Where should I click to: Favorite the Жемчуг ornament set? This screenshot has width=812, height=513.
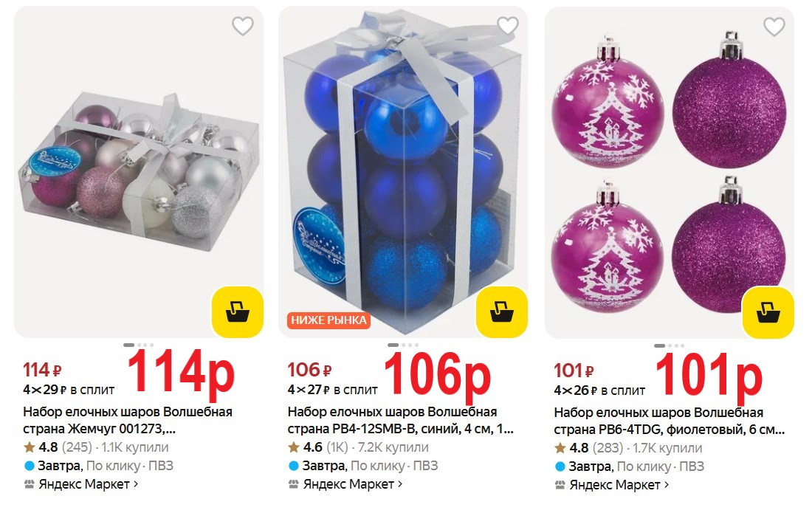click(242, 26)
